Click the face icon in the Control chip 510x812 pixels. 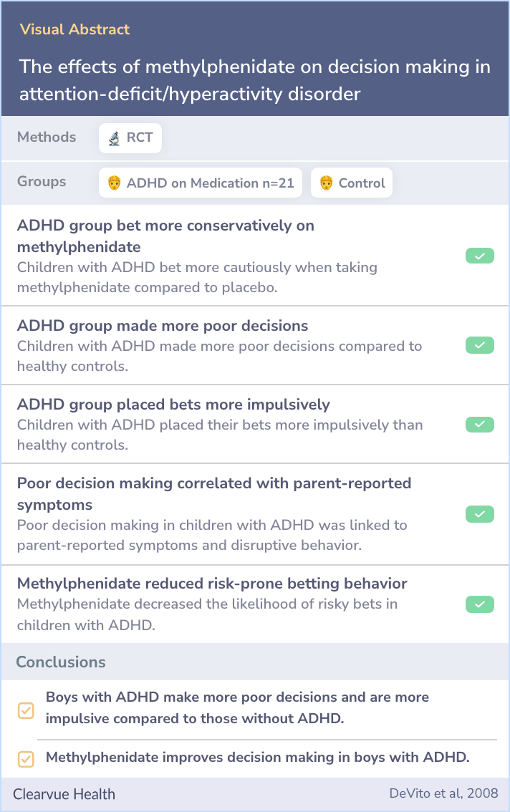(326, 183)
